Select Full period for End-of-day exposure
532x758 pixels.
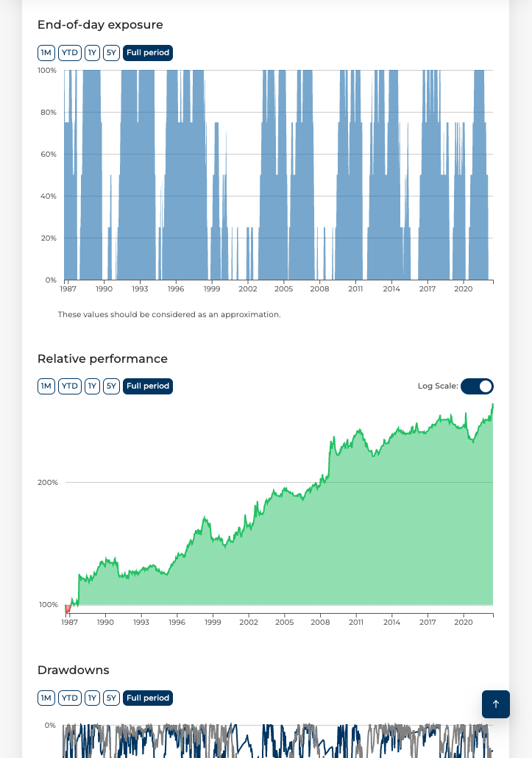(148, 53)
